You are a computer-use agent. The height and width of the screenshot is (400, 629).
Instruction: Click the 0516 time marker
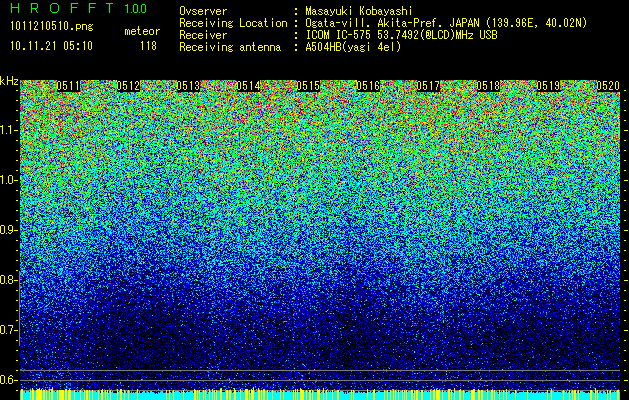click(368, 86)
